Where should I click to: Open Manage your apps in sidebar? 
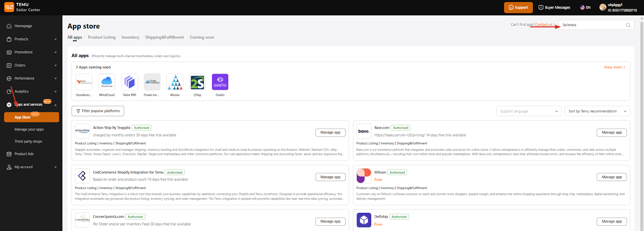pos(29,130)
